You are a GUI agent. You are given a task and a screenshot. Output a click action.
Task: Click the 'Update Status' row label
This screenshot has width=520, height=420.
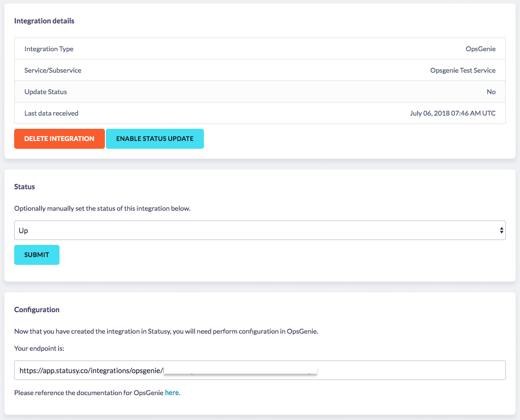46,92
